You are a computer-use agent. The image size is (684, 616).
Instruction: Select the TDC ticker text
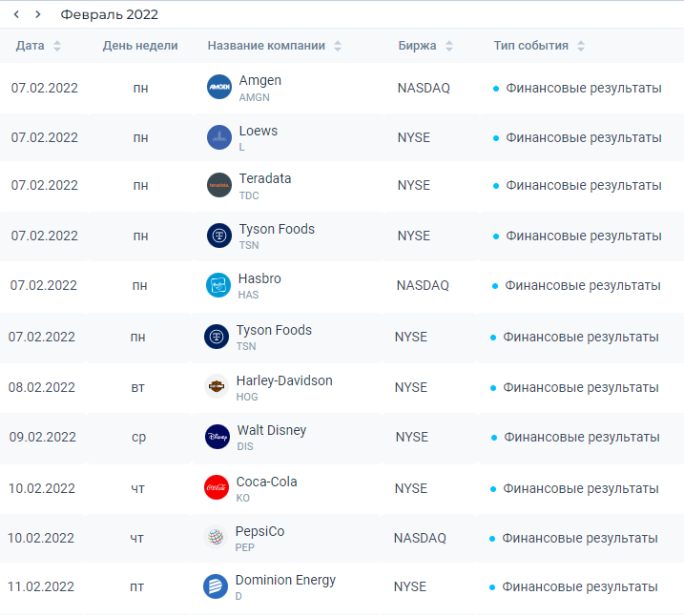click(249, 195)
